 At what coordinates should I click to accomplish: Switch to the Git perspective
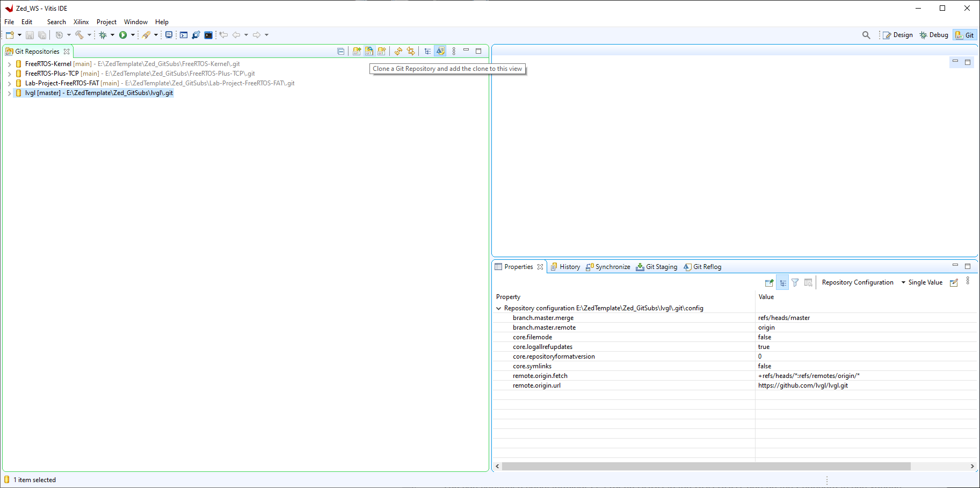click(965, 35)
